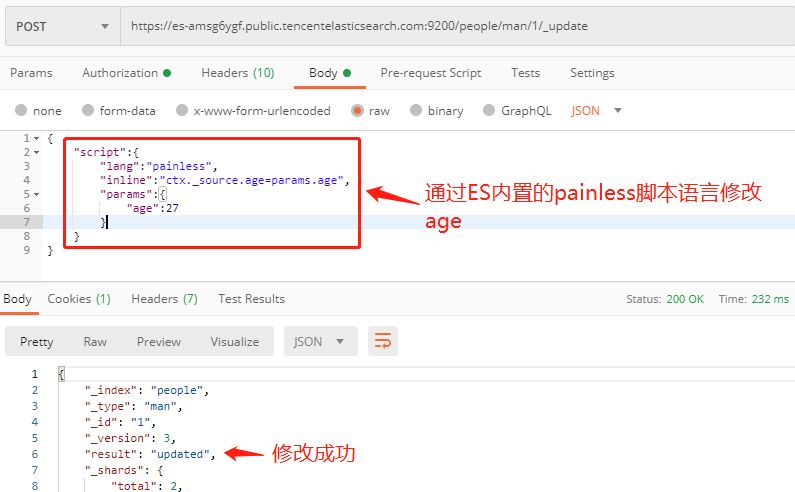Collapse the fold arrow on editor line 1
795x492 pixels.
click(37, 138)
